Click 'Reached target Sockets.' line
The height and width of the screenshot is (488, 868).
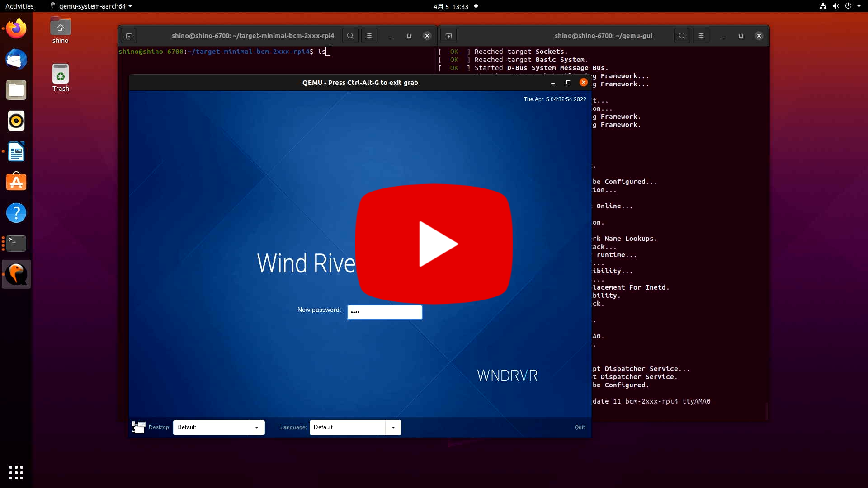coord(503,52)
